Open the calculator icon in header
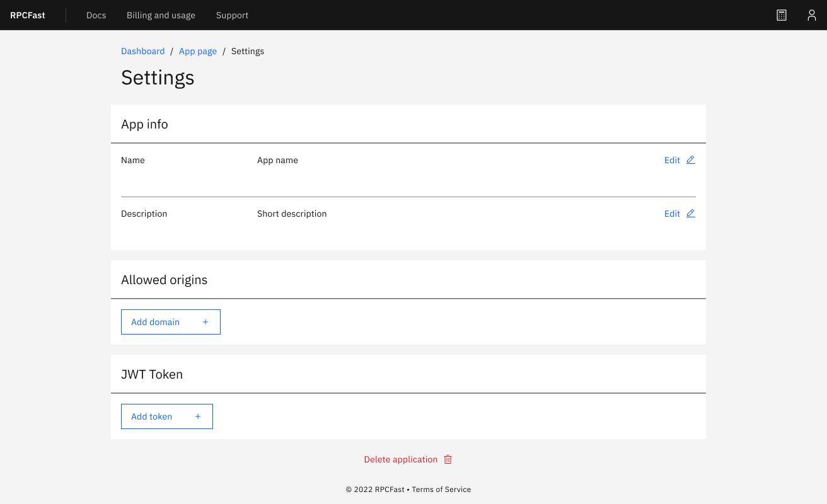The image size is (827, 504). [x=782, y=15]
